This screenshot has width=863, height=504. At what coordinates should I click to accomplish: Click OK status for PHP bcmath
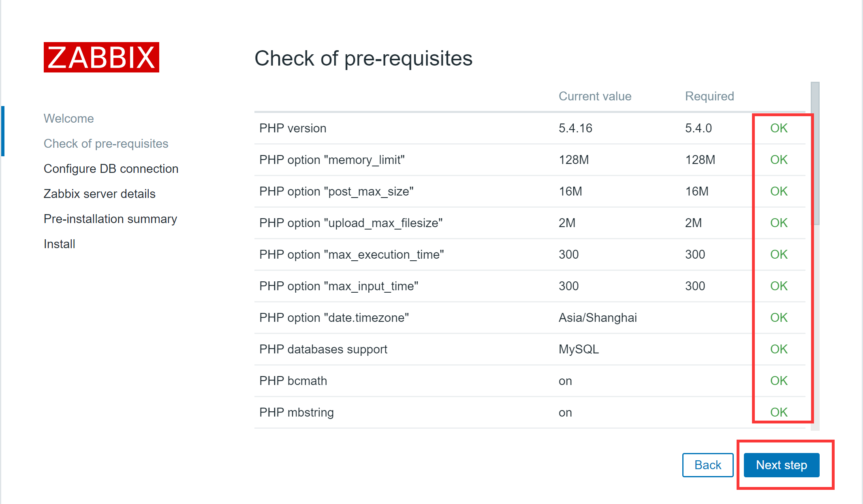point(778,381)
